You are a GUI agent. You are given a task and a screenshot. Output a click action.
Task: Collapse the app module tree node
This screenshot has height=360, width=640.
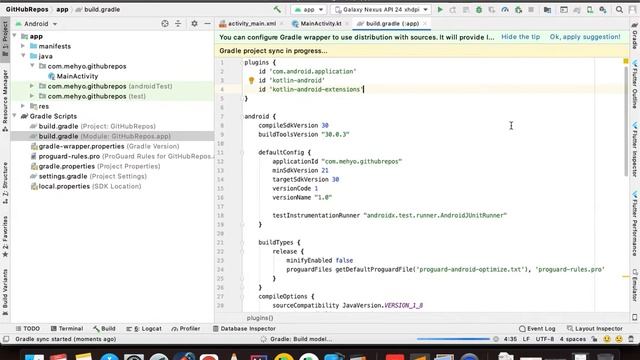(x=15, y=36)
